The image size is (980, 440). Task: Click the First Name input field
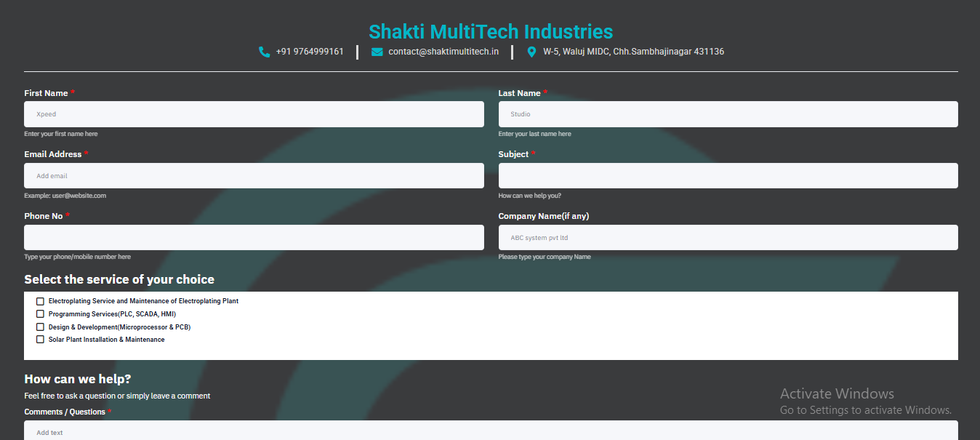(254, 114)
